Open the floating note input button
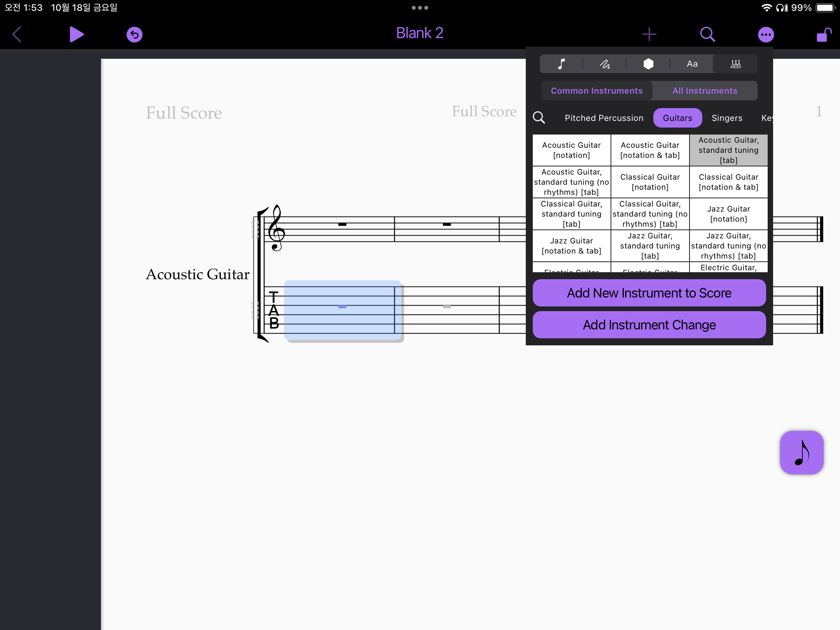 click(x=801, y=452)
